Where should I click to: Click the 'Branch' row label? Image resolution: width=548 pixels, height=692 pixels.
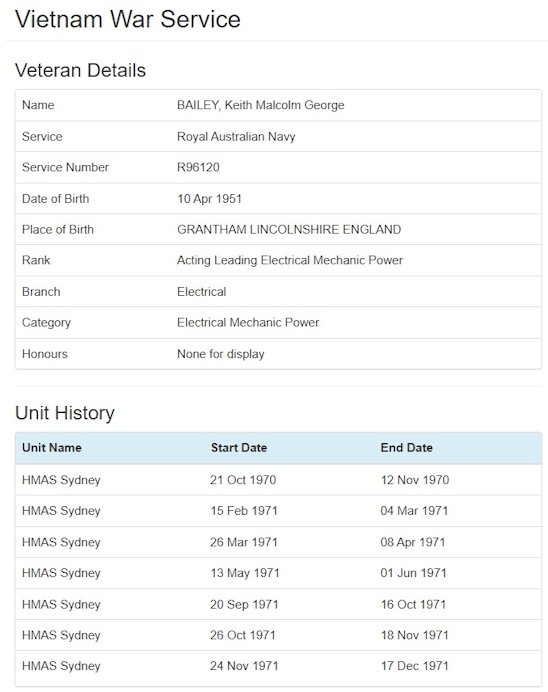(x=41, y=292)
